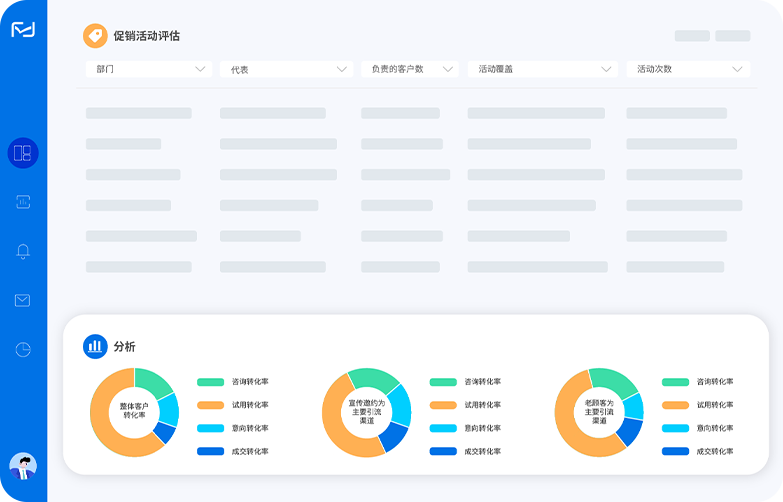Click the orange 试用转化率 swatch in the 宣传邀约 chart legend

(443, 405)
